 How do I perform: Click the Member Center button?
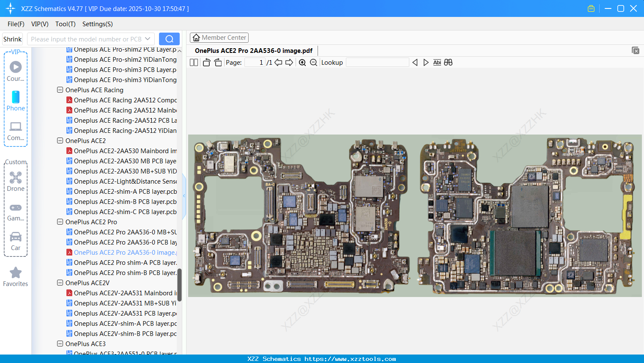pyautogui.click(x=219, y=38)
